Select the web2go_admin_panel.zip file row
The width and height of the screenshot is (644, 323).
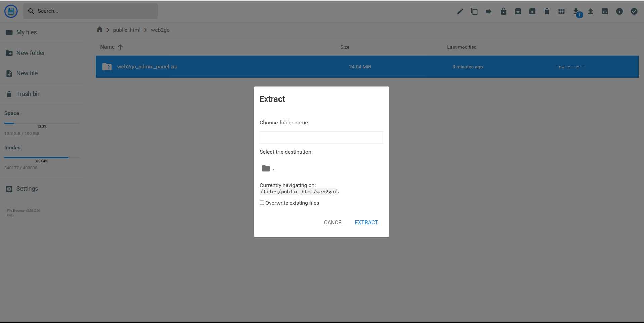tap(147, 67)
